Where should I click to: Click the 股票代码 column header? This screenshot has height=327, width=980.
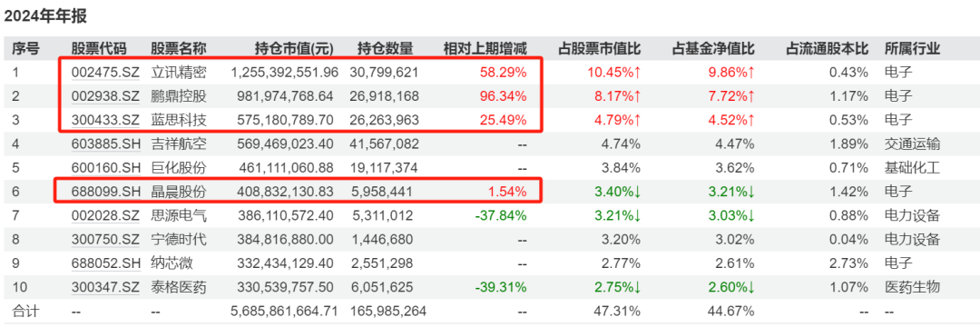[98, 48]
